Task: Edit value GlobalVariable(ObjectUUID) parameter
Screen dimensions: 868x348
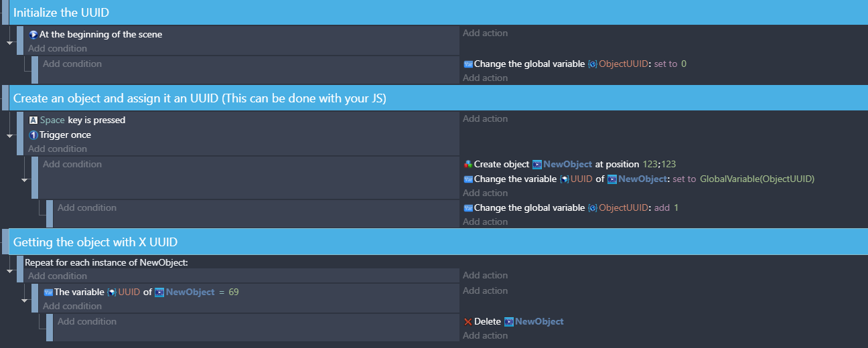Action: 757,179
